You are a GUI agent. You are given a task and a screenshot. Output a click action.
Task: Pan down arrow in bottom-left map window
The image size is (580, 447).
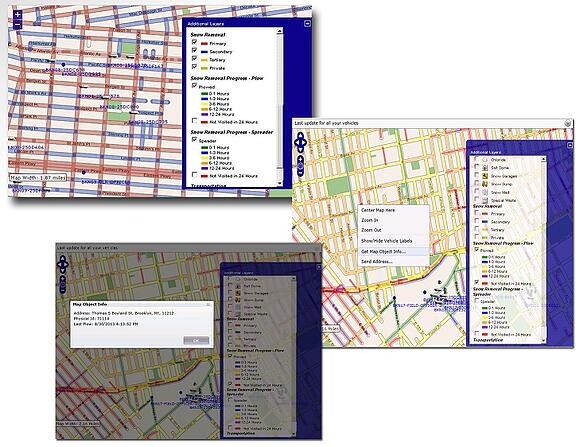pyautogui.click(x=63, y=271)
